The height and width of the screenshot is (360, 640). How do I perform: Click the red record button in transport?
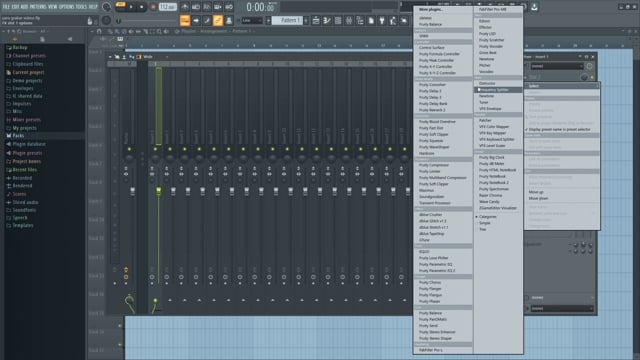tap(153, 7)
